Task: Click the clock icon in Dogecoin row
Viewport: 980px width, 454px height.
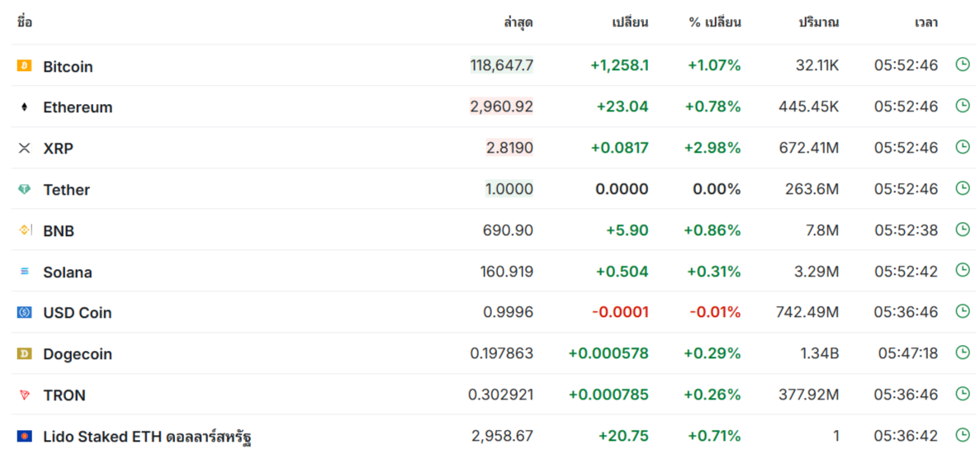Action: coord(963,352)
